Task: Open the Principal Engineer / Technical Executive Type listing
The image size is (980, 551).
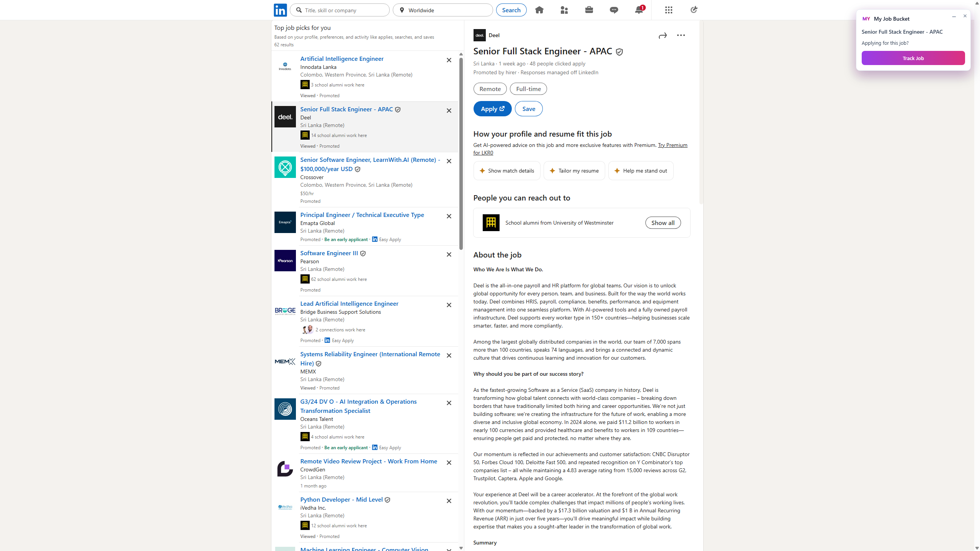Action: pyautogui.click(x=362, y=215)
